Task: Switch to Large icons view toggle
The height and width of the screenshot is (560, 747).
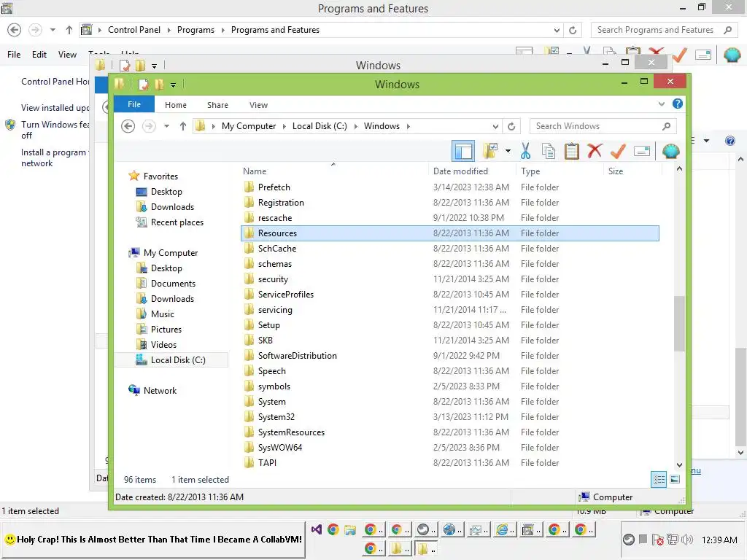Action: point(675,480)
